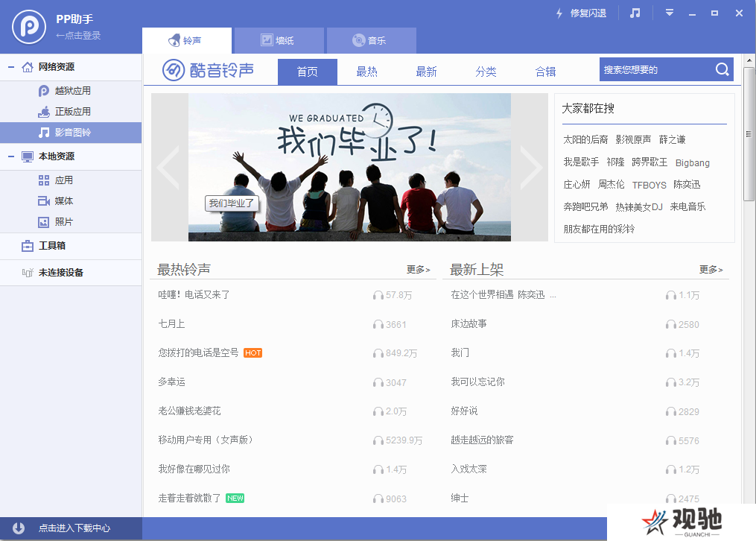Click the TFBOYS hot search keyword

(649, 185)
